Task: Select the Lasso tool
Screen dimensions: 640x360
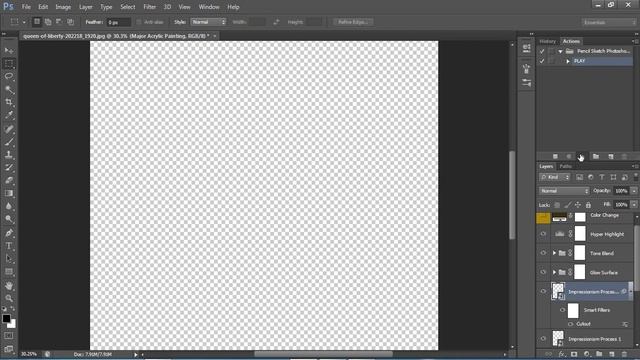Action: point(9,77)
